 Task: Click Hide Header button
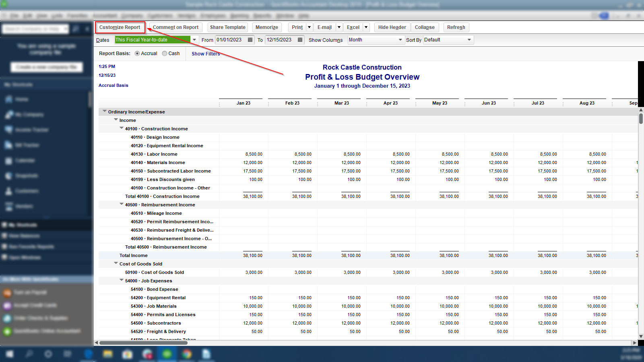point(392,27)
